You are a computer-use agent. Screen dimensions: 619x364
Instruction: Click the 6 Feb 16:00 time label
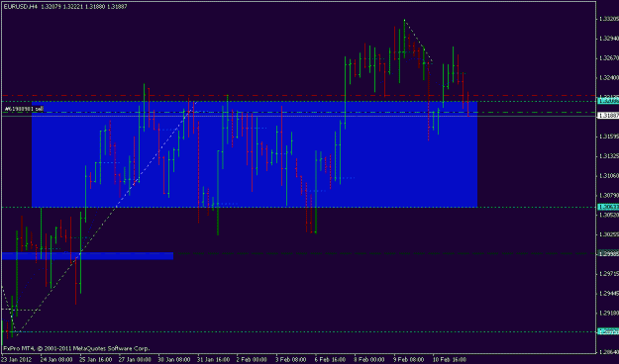click(x=330, y=360)
